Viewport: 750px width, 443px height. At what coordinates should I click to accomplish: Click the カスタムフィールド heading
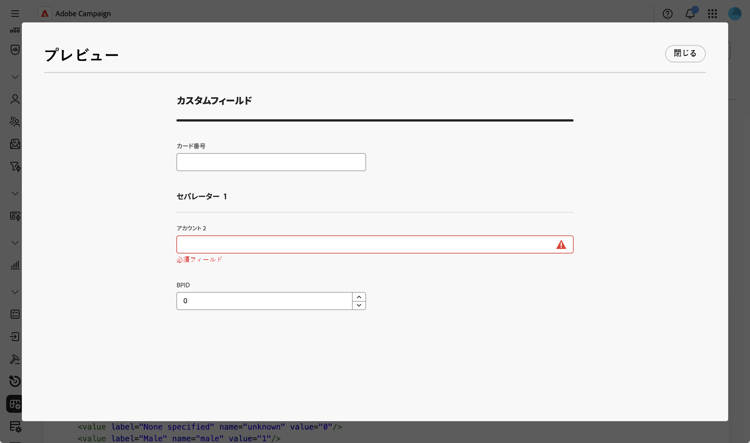pyautogui.click(x=214, y=100)
